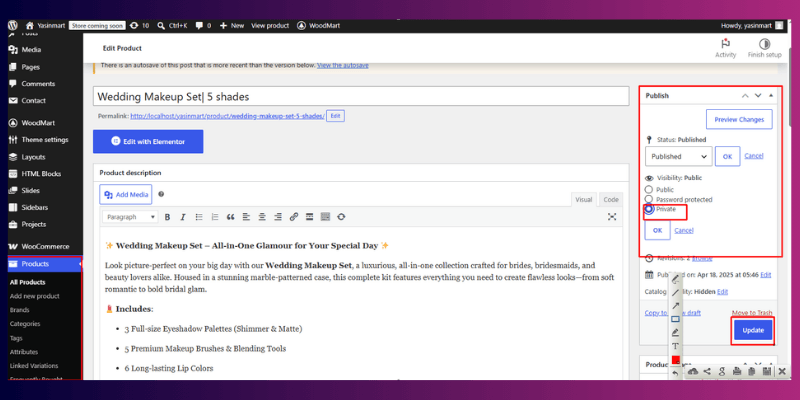Open the + New menu in the admin bar
The image size is (800, 400).
(232, 26)
